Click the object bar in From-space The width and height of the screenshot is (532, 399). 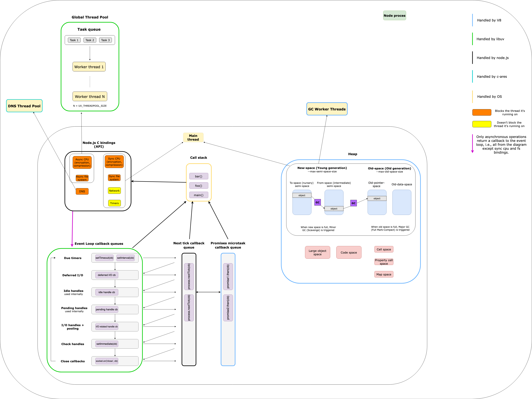pos(334,208)
